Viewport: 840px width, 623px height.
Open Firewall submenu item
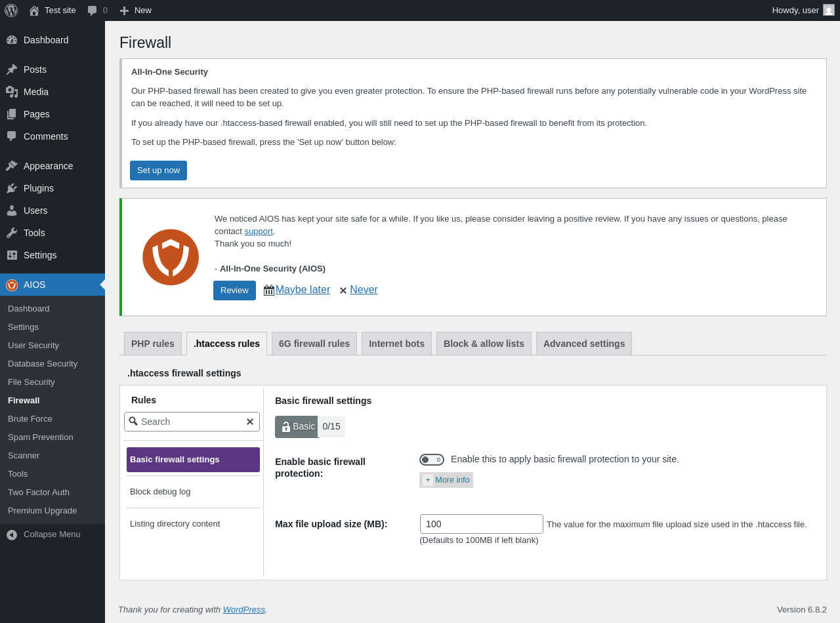coord(52,400)
